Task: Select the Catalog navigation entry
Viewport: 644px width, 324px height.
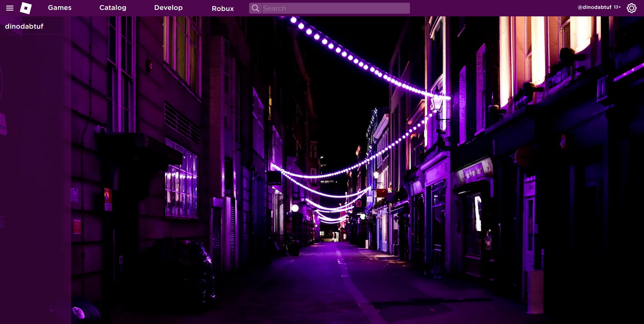Action: point(113,8)
